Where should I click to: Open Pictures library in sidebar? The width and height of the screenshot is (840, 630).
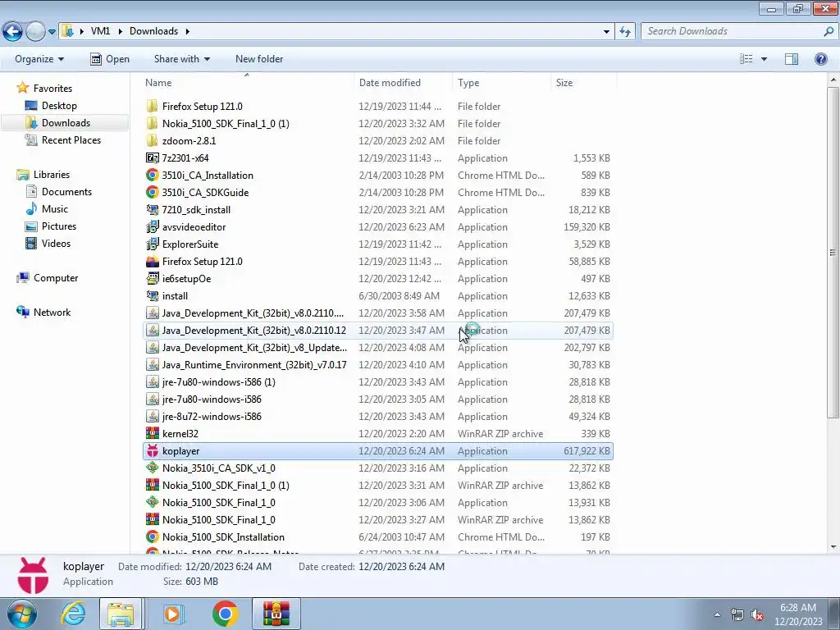(x=59, y=226)
